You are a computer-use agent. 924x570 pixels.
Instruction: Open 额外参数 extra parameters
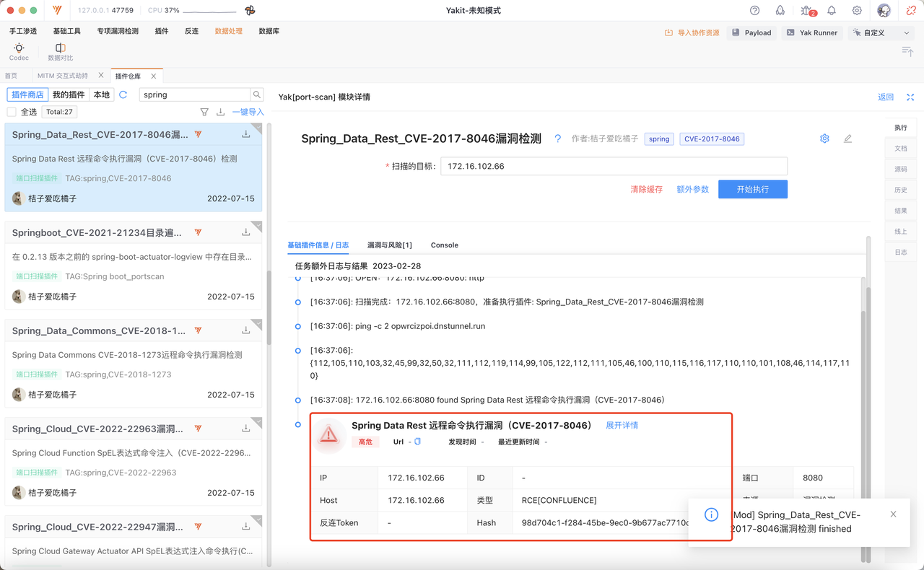692,189
